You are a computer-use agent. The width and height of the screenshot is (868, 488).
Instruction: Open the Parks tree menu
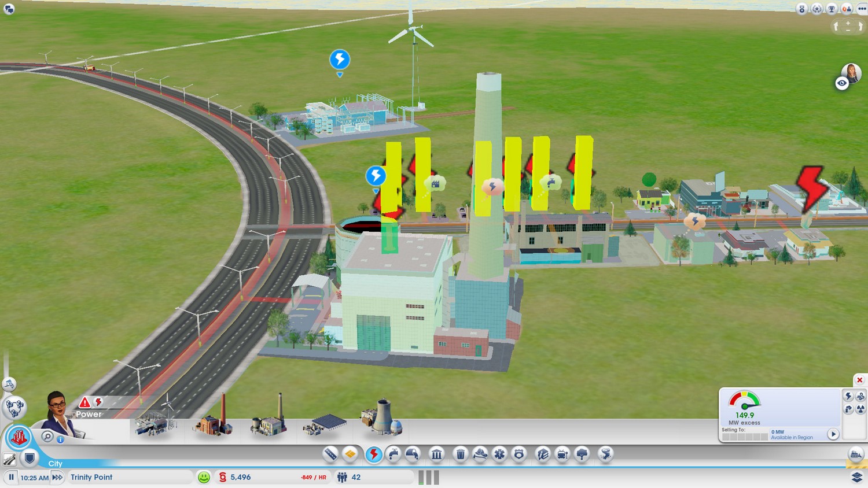(582, 454)
